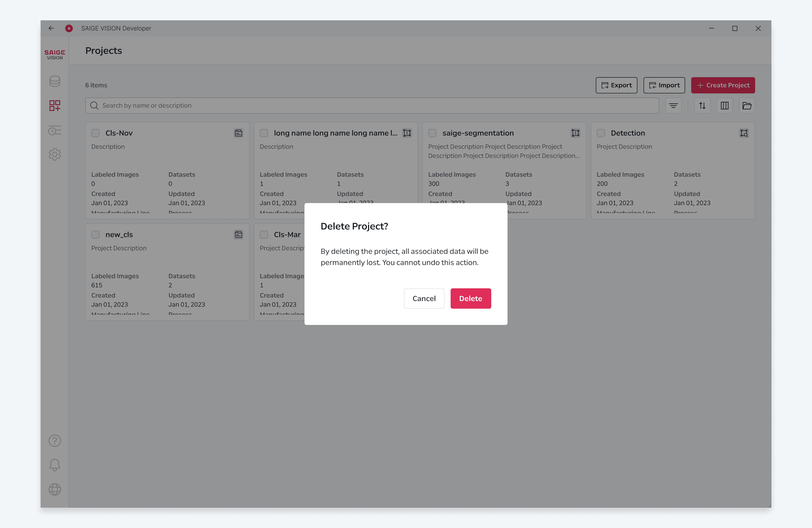Click Create Project button
Viewport: 812px width, 528px height.
[723, 85]
